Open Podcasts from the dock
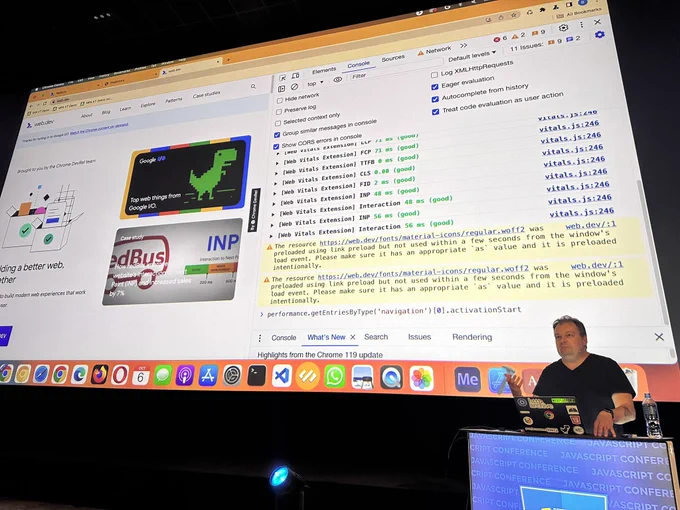This screenshot has width=680, height=510. 185,375
